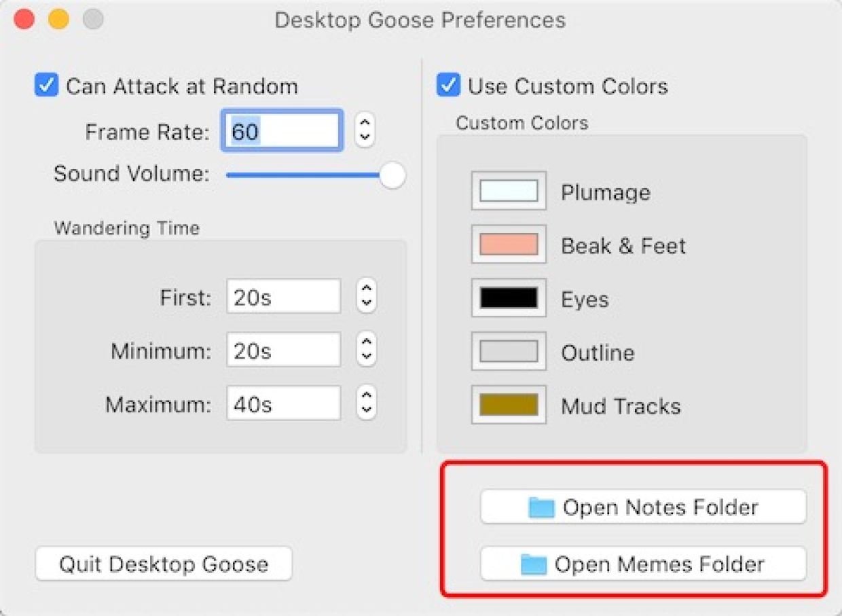Click the First time field showing 20s
The image size is (842, 616).
284,297
